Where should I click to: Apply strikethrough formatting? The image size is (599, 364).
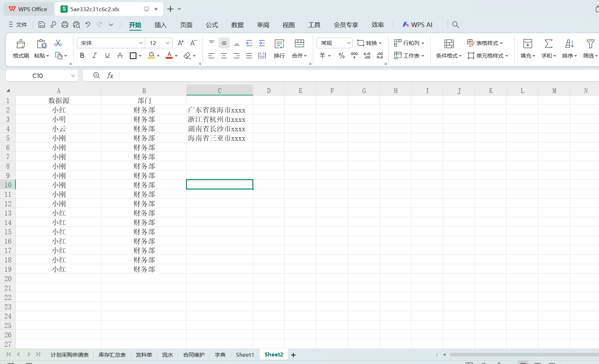120,56
